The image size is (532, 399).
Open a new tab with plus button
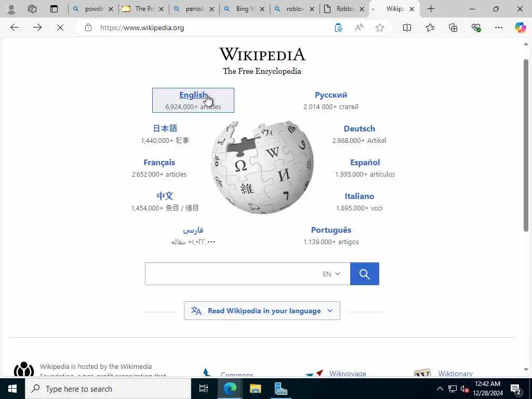click(431, 9)
